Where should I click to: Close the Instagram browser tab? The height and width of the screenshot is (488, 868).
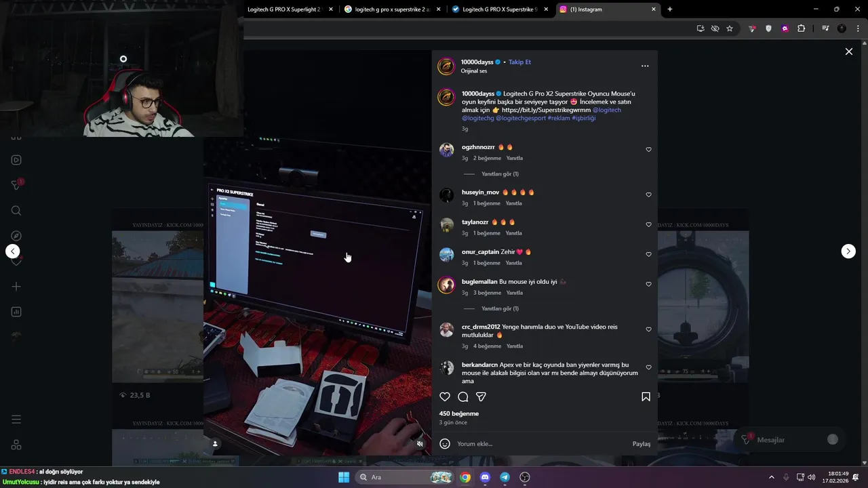point(654,9)
